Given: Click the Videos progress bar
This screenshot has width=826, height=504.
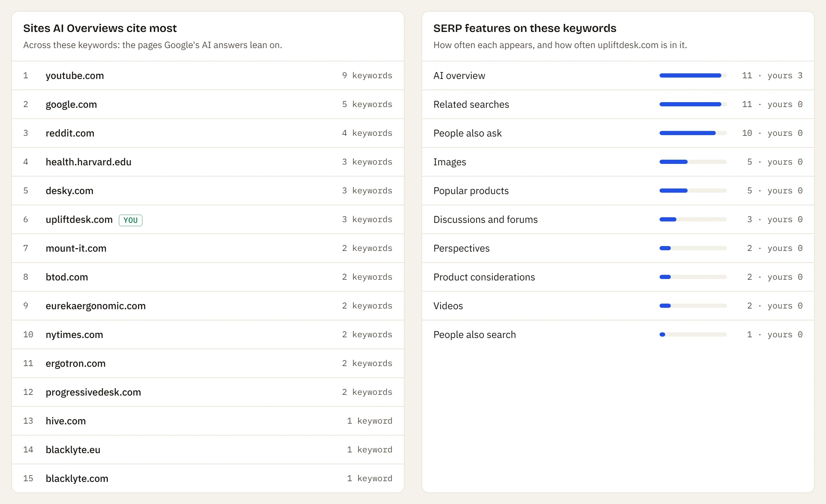Looking at the screenshot, I should [x=693, y=306].
